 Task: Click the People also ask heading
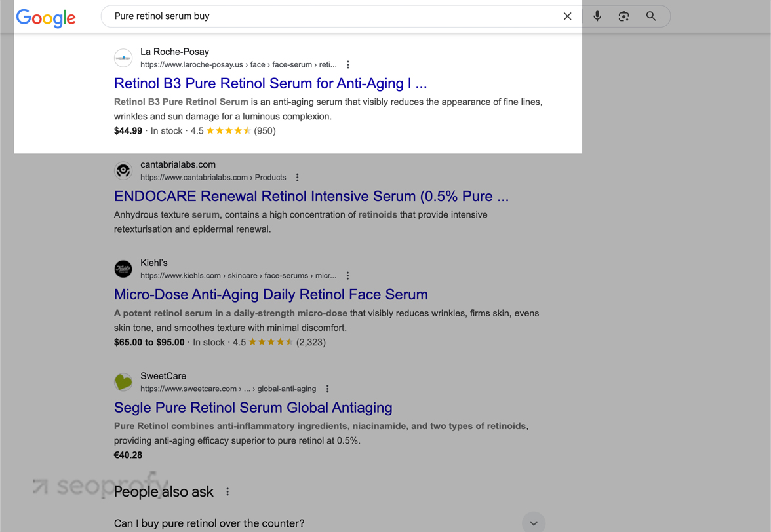164,492
